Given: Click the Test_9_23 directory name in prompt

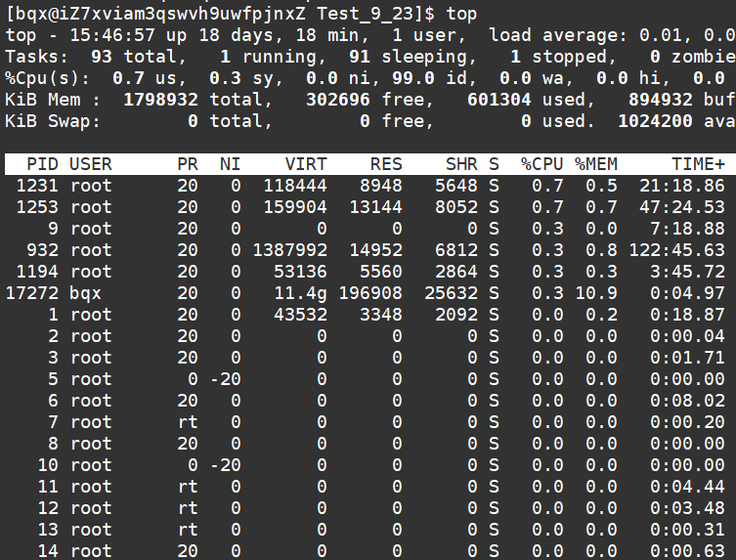Looking at the screenshot, I should 366,14.
